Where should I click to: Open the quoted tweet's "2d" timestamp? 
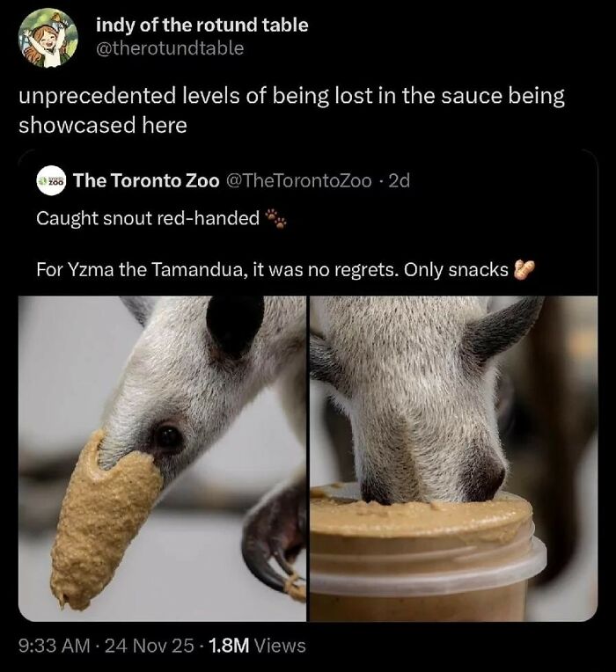[399, 181]
